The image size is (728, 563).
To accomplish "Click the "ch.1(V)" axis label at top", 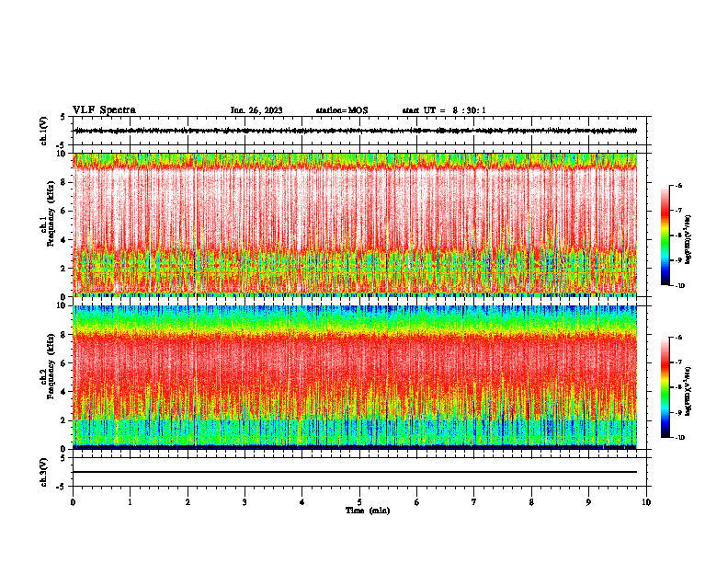I will coord(44,131).
